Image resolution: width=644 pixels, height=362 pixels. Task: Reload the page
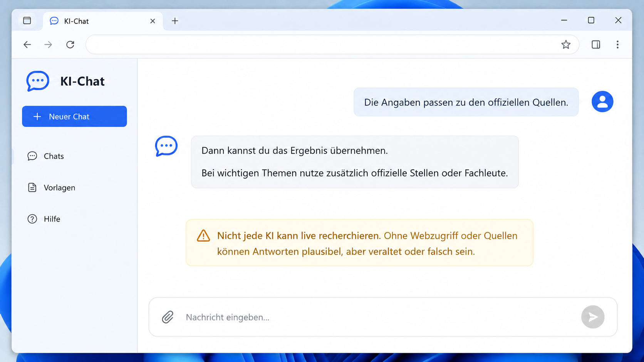point(70,45)
